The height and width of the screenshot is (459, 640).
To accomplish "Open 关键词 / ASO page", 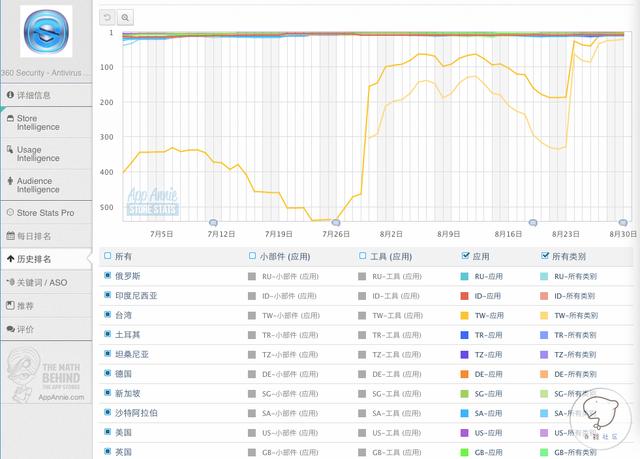I will click(x=45, y=282).
